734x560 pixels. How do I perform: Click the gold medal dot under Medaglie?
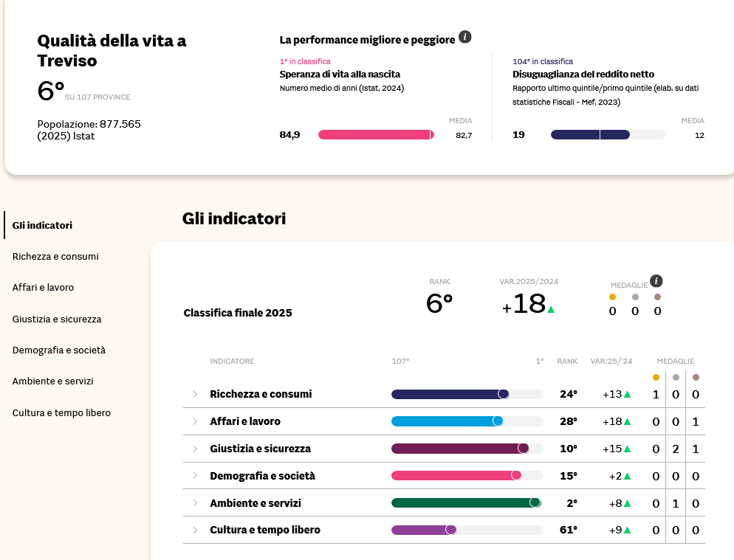tap(612, 297)
